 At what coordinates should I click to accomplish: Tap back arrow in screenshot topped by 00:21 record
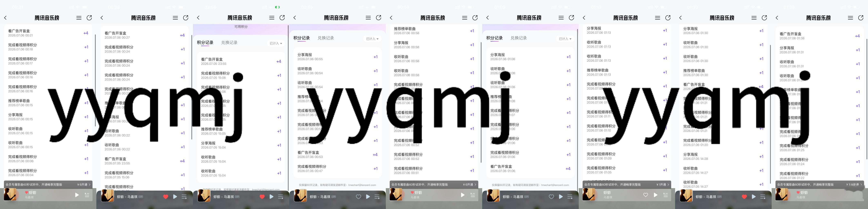pyautogui.click(x=5, y=18)
